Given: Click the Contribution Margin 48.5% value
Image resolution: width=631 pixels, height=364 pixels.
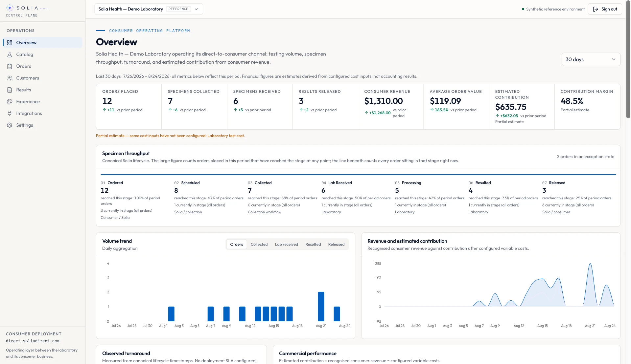Looking at the screenshot, I should point(572,101).
